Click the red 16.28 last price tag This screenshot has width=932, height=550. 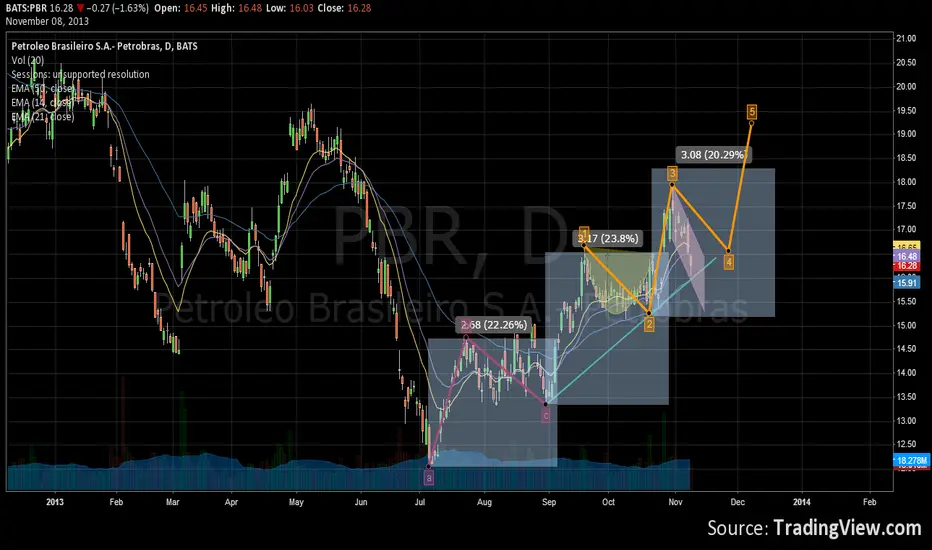pos(906,266)
